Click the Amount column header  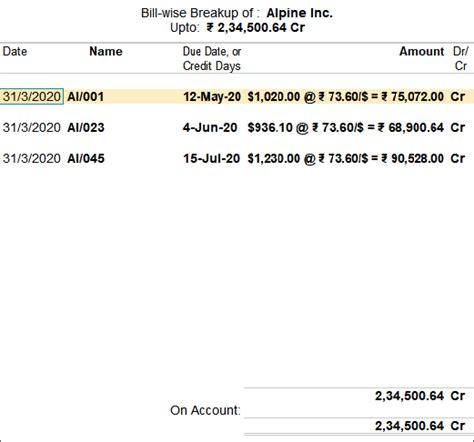[x=422, y=52]
